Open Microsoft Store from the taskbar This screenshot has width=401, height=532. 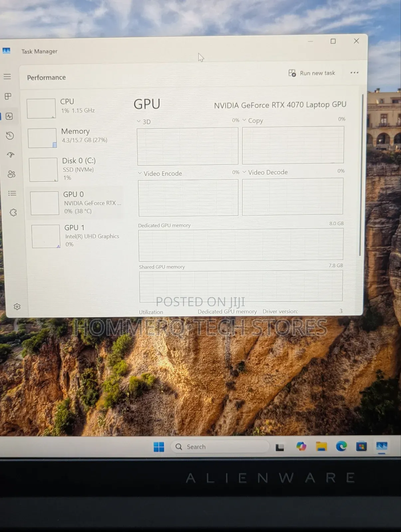pyautogui.click(x=361, y=446)
